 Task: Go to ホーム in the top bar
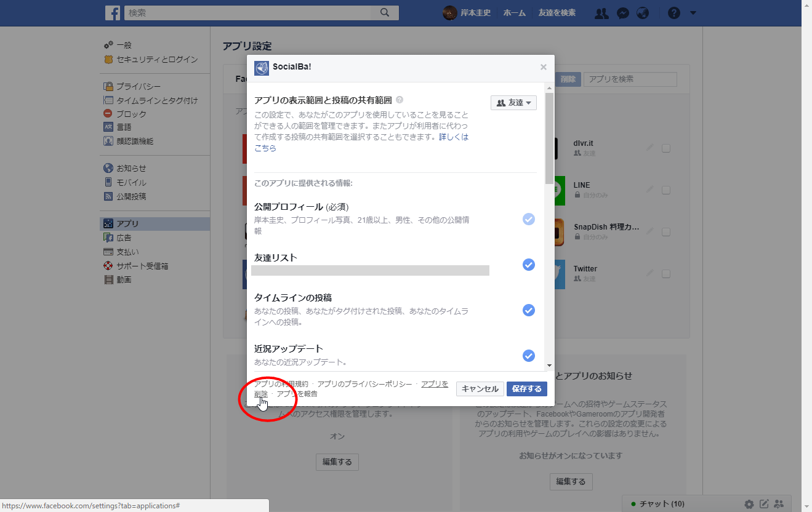coord(514,13)
